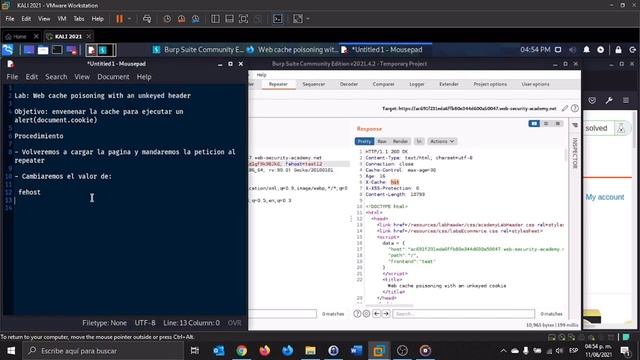Click the stretch guest display icon
The height and width of the screenshot is (360, 640).
point(298,19)
